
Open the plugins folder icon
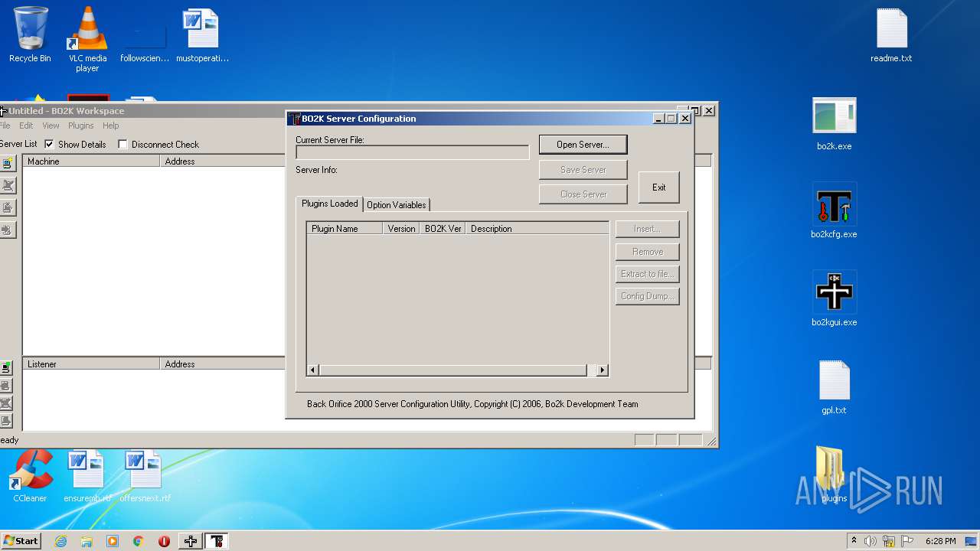coord(834,475)
